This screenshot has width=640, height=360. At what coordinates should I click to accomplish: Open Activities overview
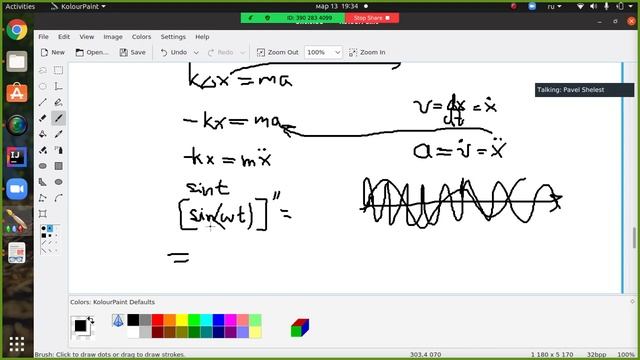click(x=20, y=6)
